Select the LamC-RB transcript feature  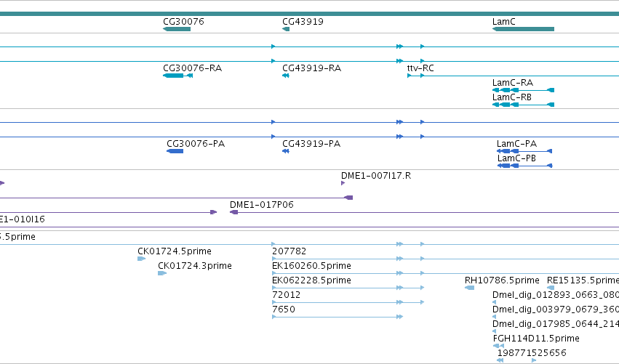point(523,105)
